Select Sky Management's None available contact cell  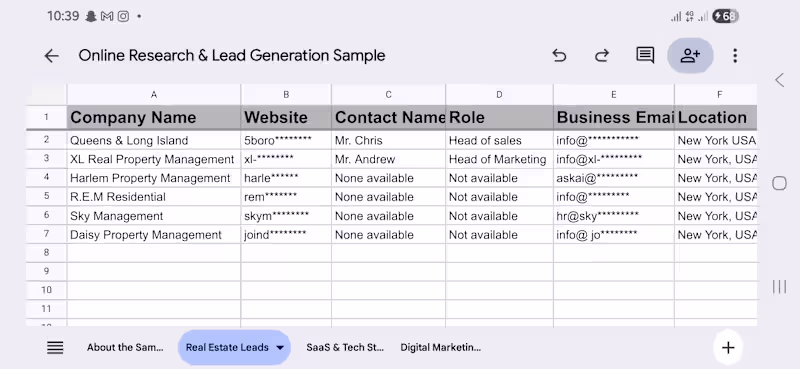388,216
